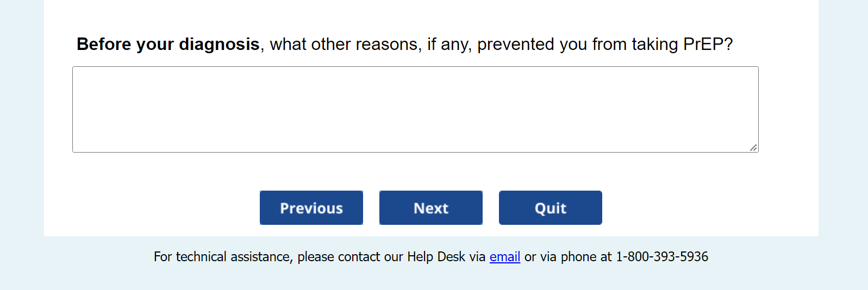Go to the next survey page

430,208
